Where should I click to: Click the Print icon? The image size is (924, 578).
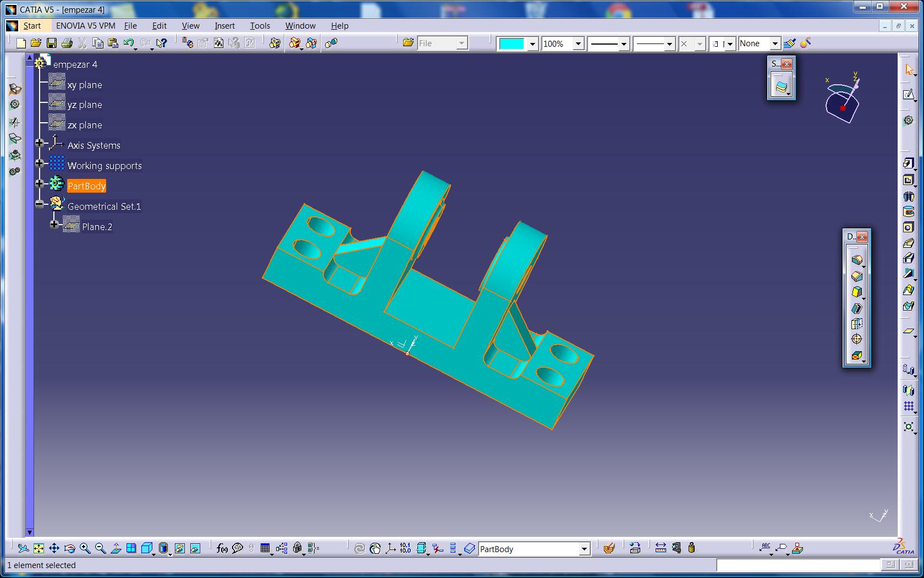pyautogui.click(x=67, y=43)
